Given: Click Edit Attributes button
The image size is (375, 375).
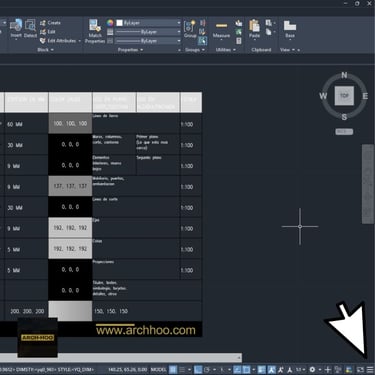Looking at the screenshot, I should 58,41.
